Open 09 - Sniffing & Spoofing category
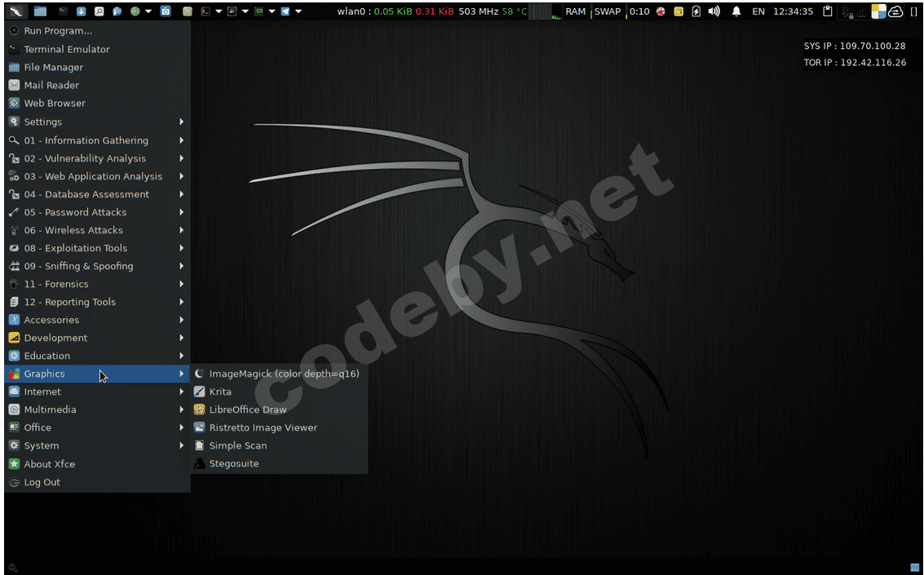Image resolution: width=924 pixels, height=575 pixels. point(97,266)
